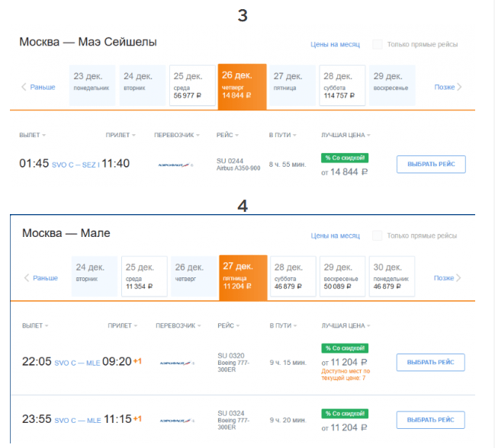495x448 pixels.
Task: Enable direct flights only for Moscow–Male
Action: (378, 236)
